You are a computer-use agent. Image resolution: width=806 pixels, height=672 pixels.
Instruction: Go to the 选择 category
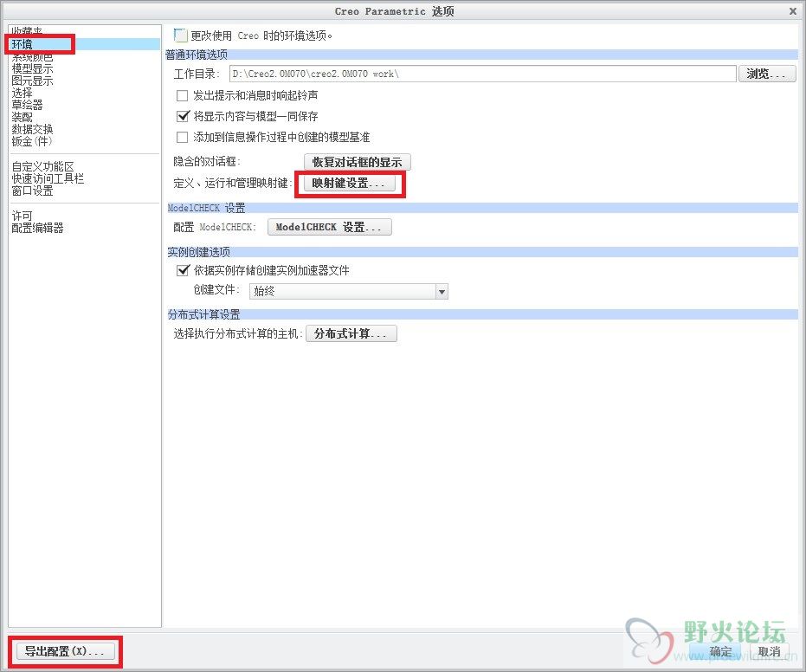pos(23,93)
